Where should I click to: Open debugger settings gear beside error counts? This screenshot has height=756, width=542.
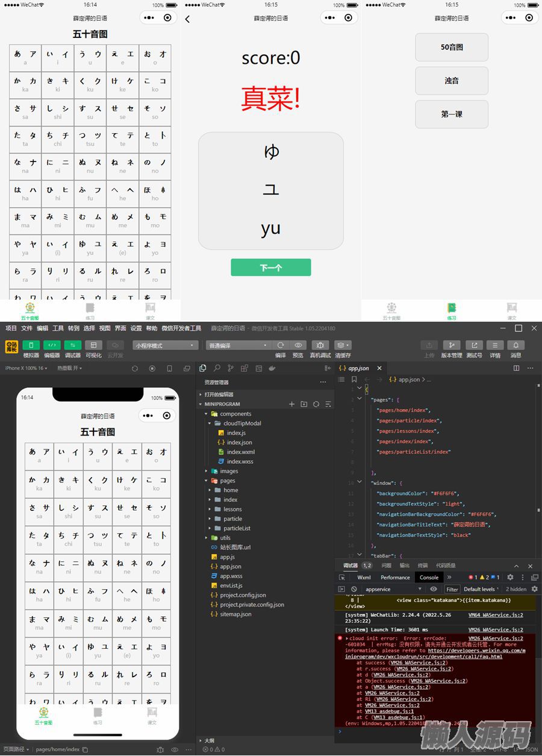510,577
